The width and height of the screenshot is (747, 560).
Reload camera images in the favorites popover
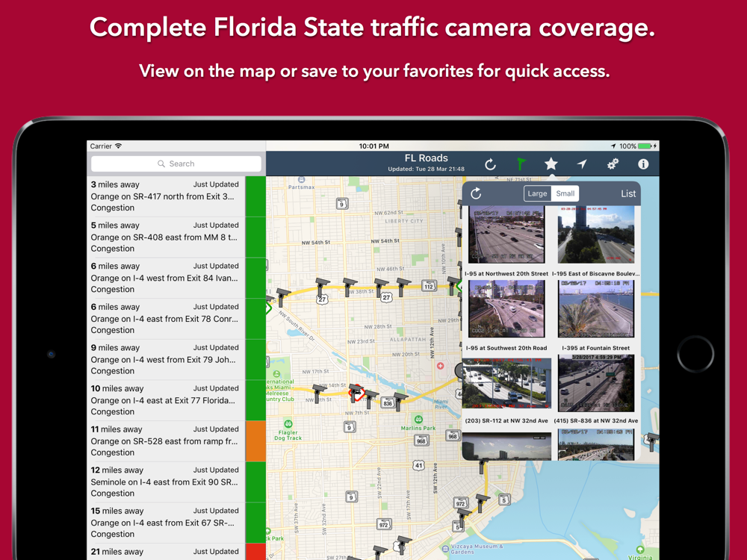[476, 193]
